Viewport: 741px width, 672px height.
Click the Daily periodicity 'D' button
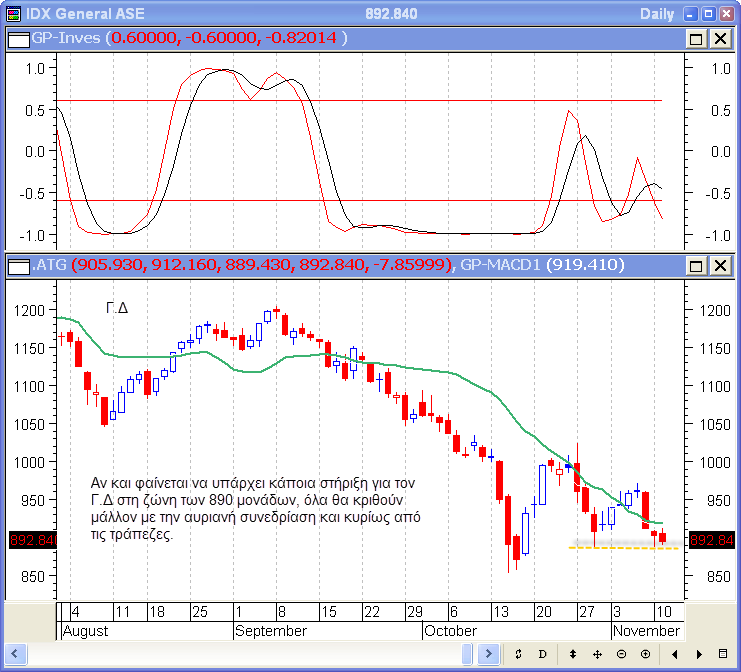543,654
